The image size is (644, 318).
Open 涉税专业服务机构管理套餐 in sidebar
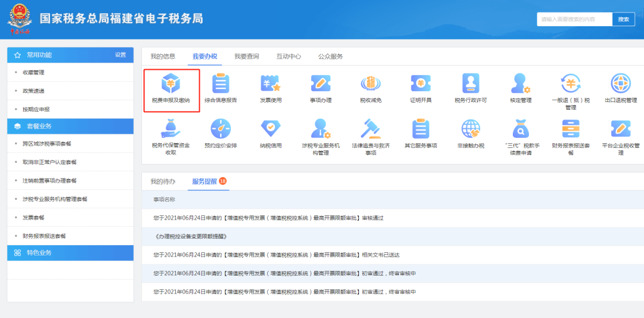pyautogui.click(x=55, y=199)
